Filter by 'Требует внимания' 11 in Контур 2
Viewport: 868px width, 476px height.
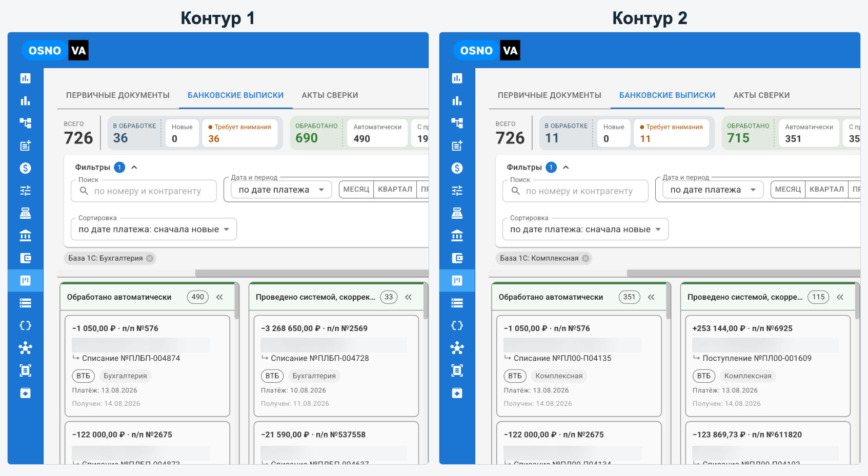point(672,133)
